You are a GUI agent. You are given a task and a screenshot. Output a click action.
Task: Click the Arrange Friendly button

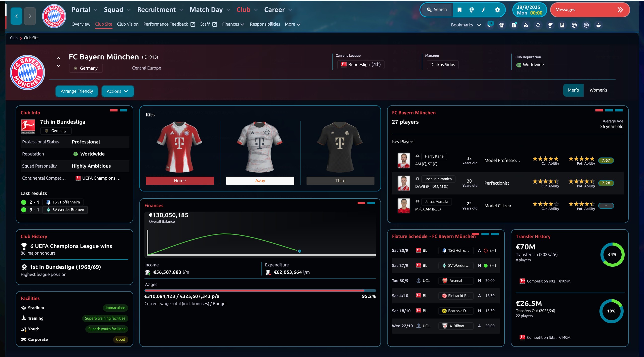[x=77, y=91]
